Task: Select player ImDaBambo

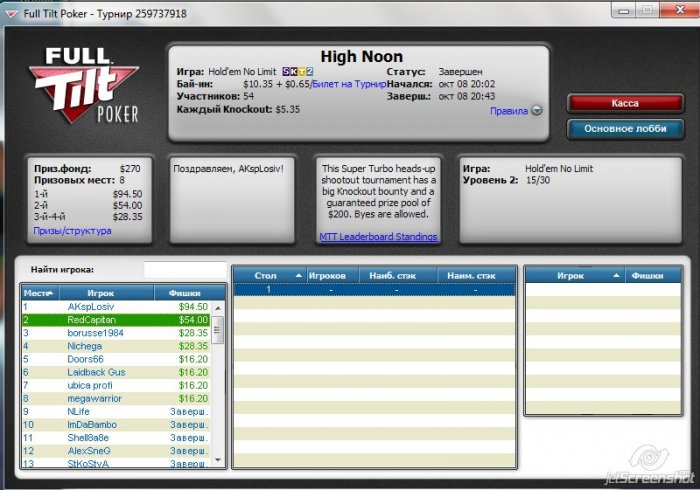Action: click(x=116, y=424)
